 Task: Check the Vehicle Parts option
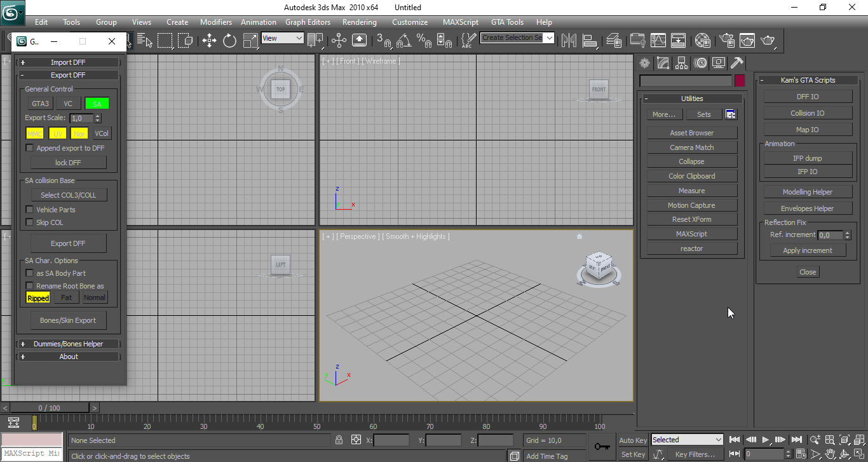29,210
